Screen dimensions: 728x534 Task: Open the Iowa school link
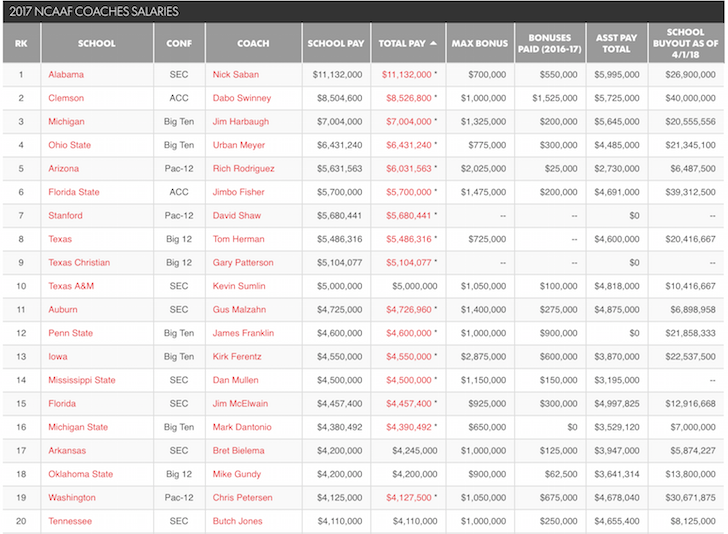(58, 357)
